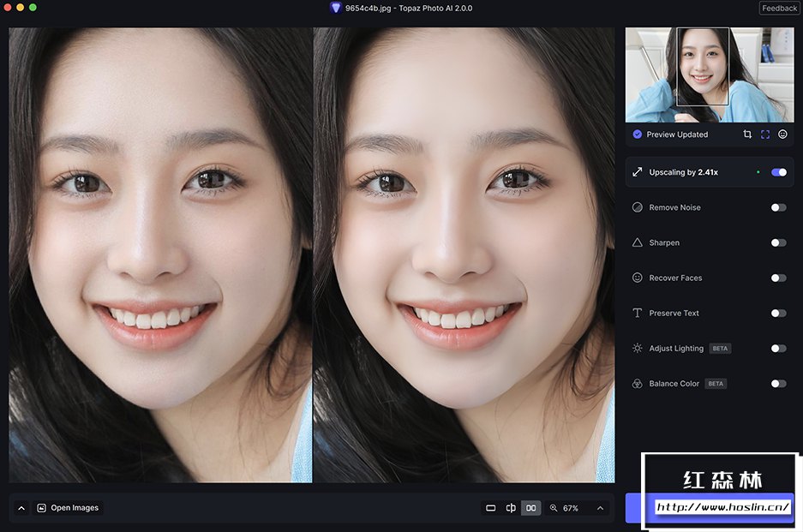Viewport: 803px width, 532px height.
Task: Click the Preserve Text T icon
Action: point(637,313)
